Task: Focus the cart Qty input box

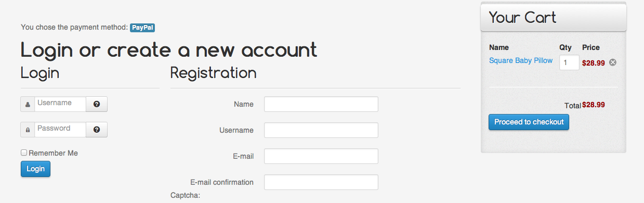Action: click(569, 62)
